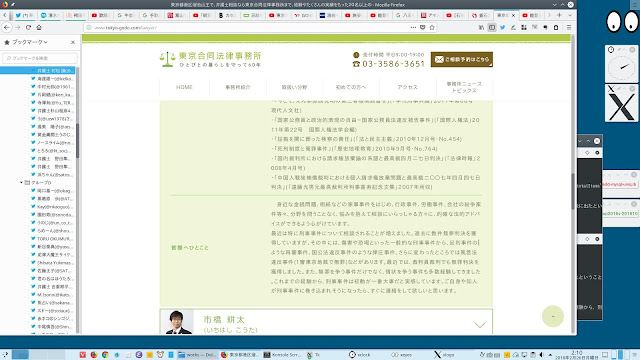Screen dimensions: 640x360
Task: Open TORU OKUMUR... bookmark
Action: coord(54,238)
